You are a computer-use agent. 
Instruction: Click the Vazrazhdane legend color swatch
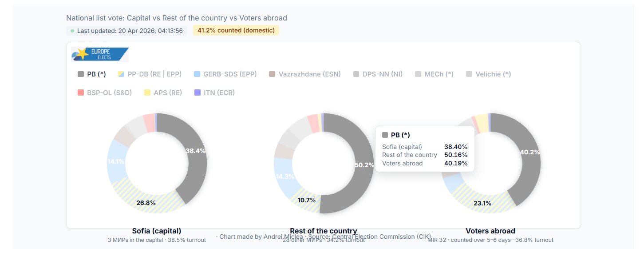pyautogui.click(x=273, y=74)
